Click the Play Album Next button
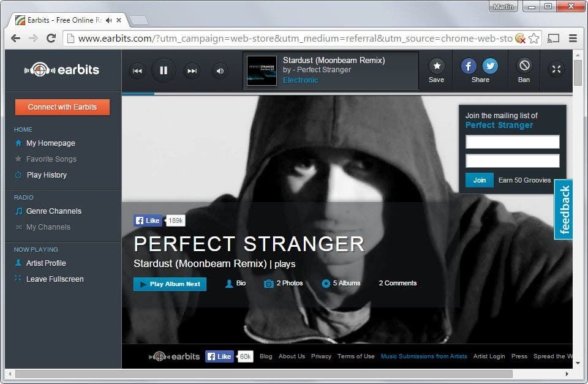The width and height of the screenshot is (588, 384). [x=170, y=284]
